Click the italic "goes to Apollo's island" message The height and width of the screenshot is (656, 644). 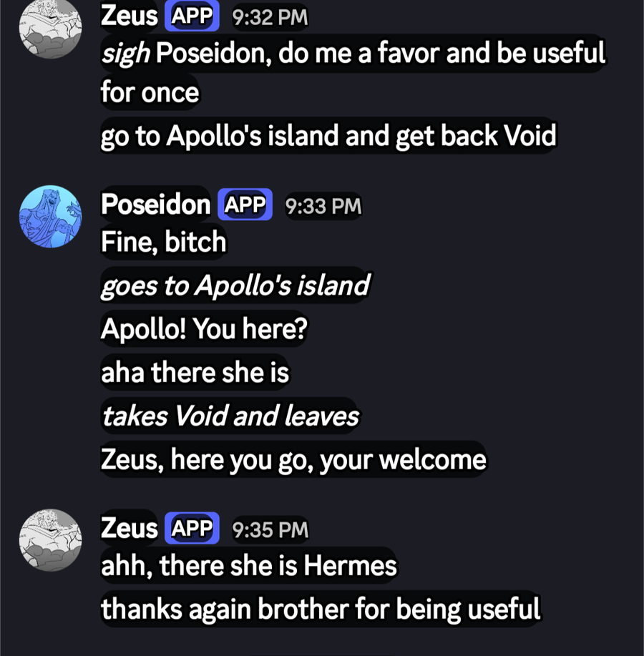(235, 285)
